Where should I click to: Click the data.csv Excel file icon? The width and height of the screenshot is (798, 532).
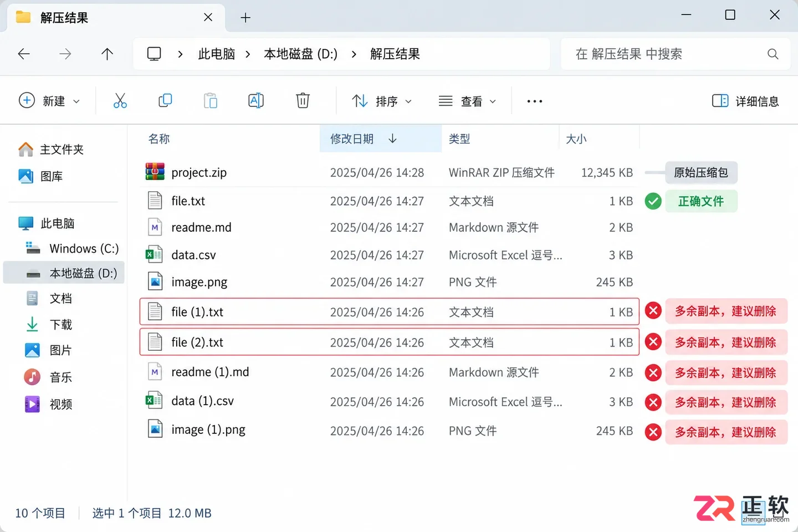tap(154, 255)
